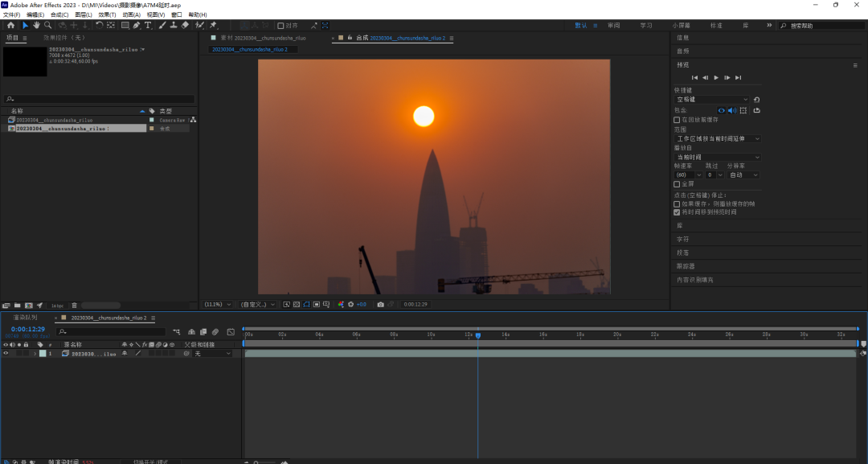
Task: Take a snapshot with the camera icon
Action: point(381,305)
